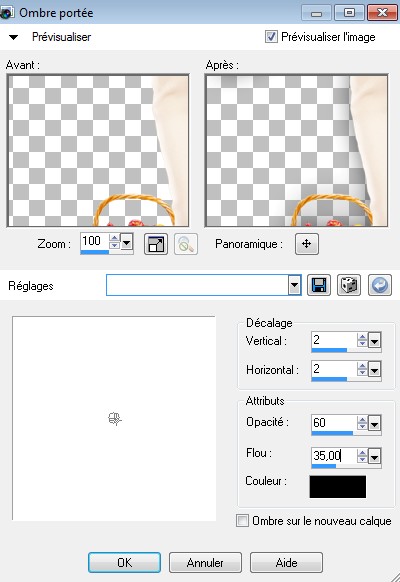Toggle the Prévisualiser l'image checkbox
400x582 pixels.
point(271,37)
